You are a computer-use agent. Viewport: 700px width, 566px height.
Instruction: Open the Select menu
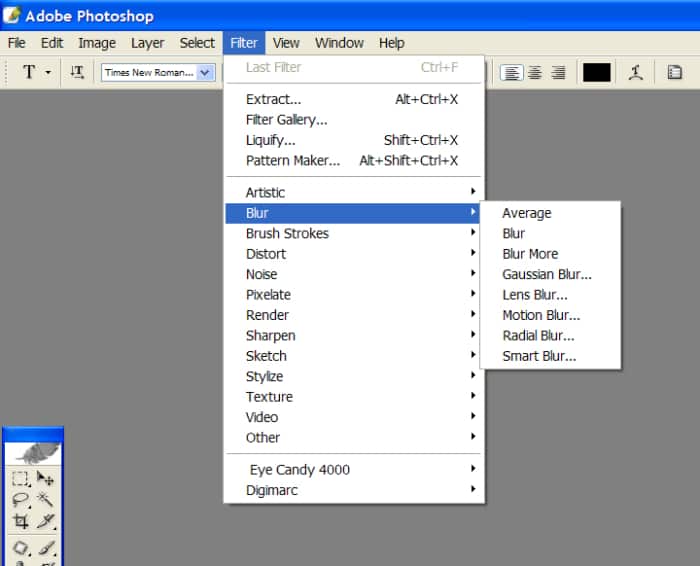coord(197,43)
